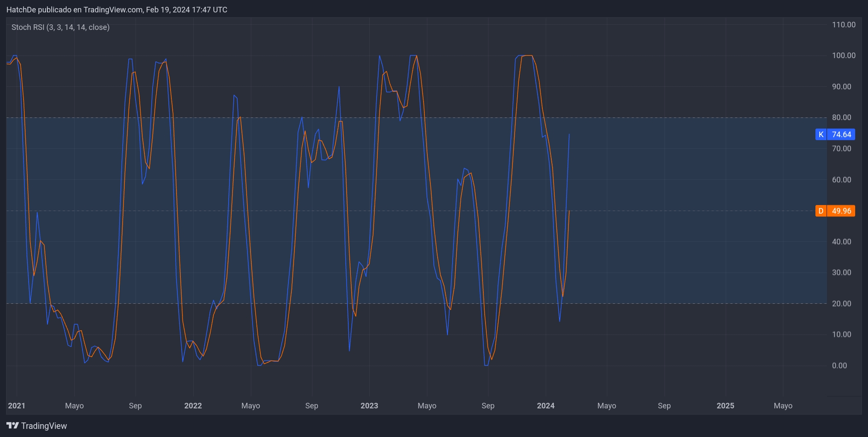Click the 110.00 price axis label
868x437 pixels.
(x=844, y=25)
